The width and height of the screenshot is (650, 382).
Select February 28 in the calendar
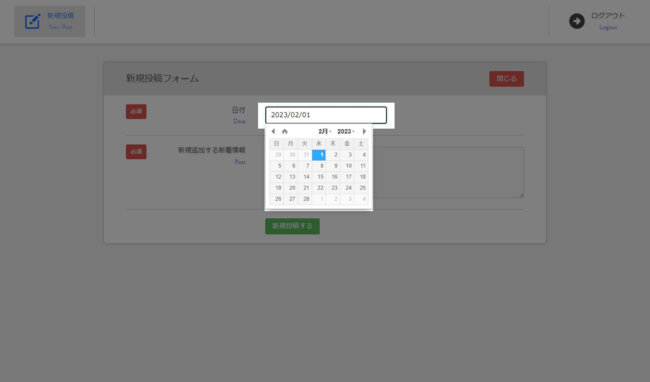306,199
